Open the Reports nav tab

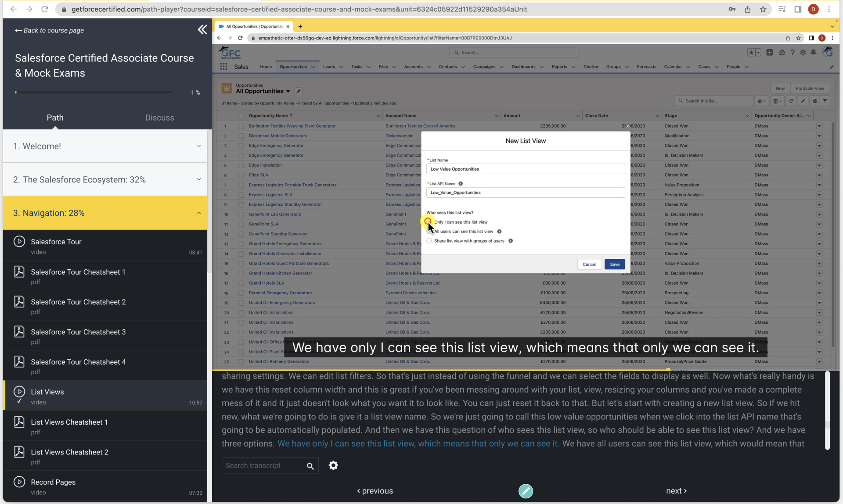point(559,67)
